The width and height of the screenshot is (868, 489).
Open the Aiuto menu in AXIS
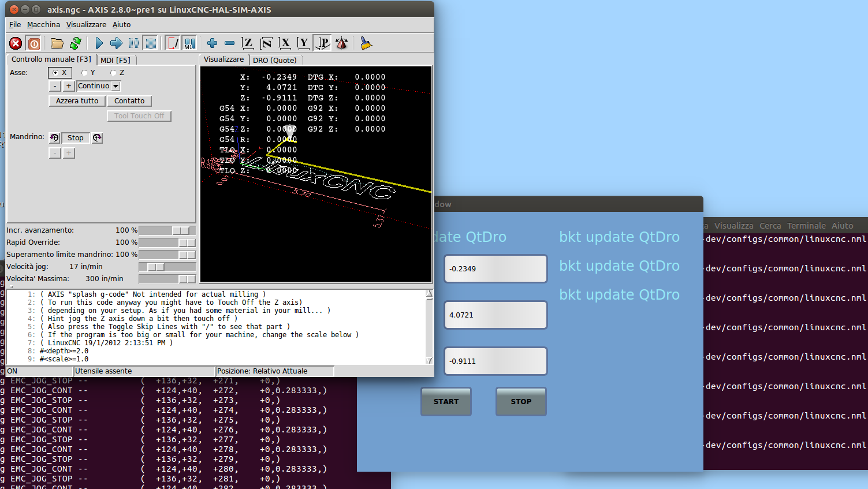121,25
